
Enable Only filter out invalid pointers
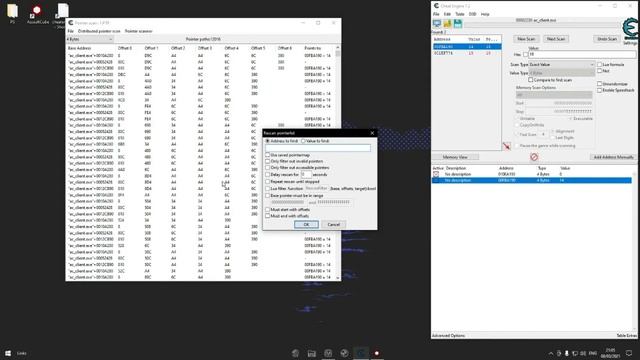tap(268, 161)
